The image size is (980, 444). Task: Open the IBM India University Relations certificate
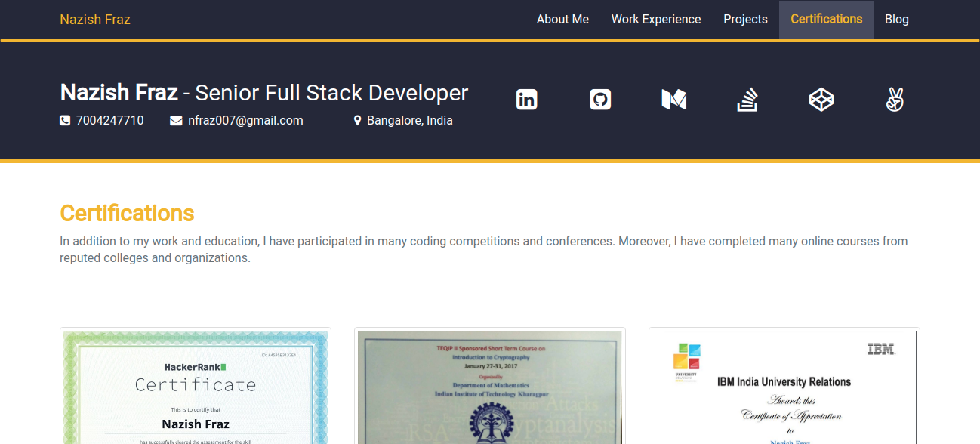click(784, 386)
